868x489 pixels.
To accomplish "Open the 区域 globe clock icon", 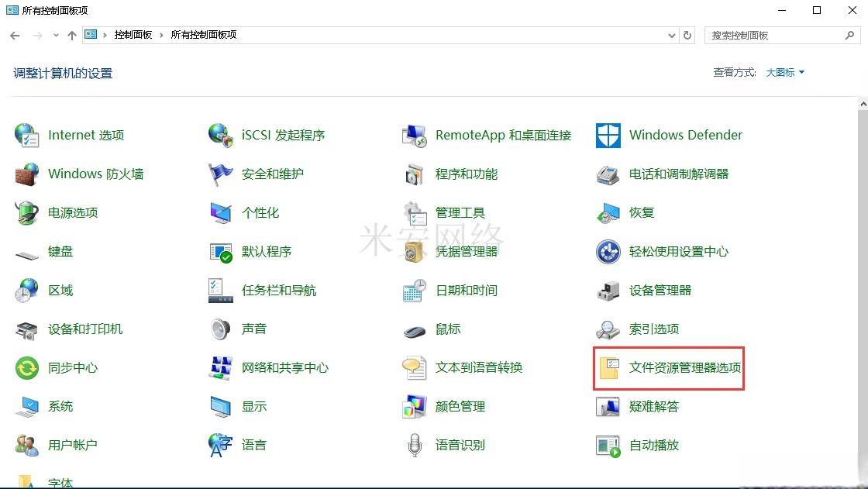I will 26,290.
